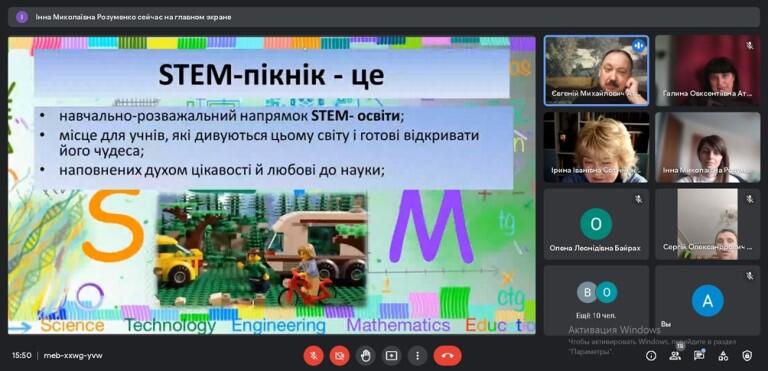Open the chat messages panel icon
The height and width of the screenshot is (371, 768).
click(x=699, y=356)
